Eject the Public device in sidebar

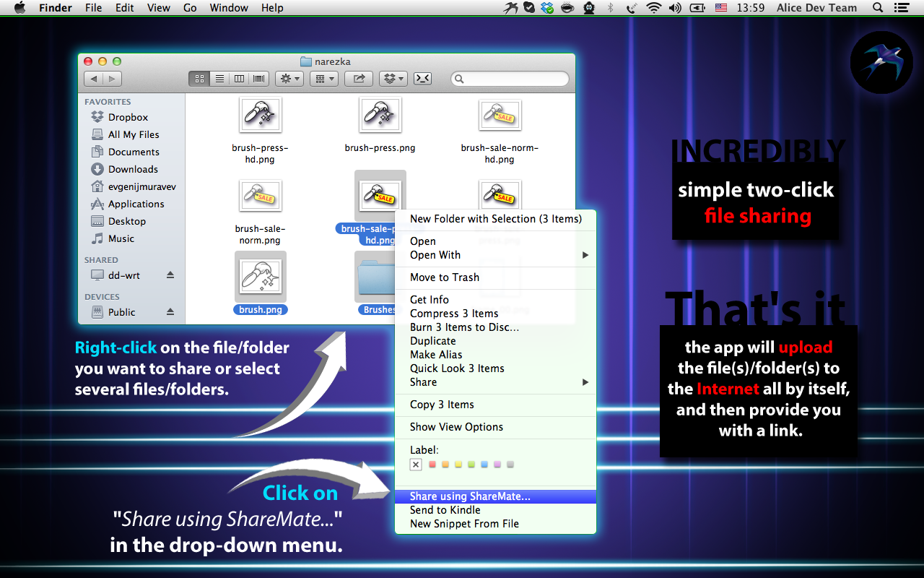(170, 312)
